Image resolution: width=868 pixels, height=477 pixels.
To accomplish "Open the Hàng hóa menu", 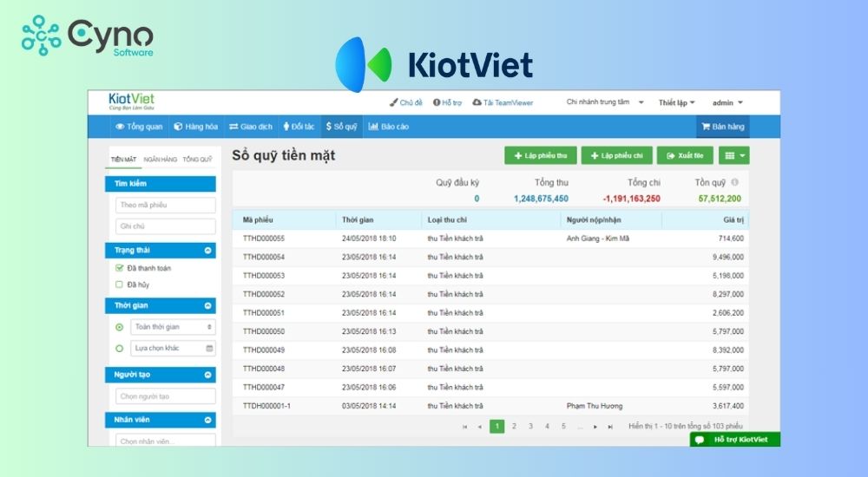I will click(196, 127).
